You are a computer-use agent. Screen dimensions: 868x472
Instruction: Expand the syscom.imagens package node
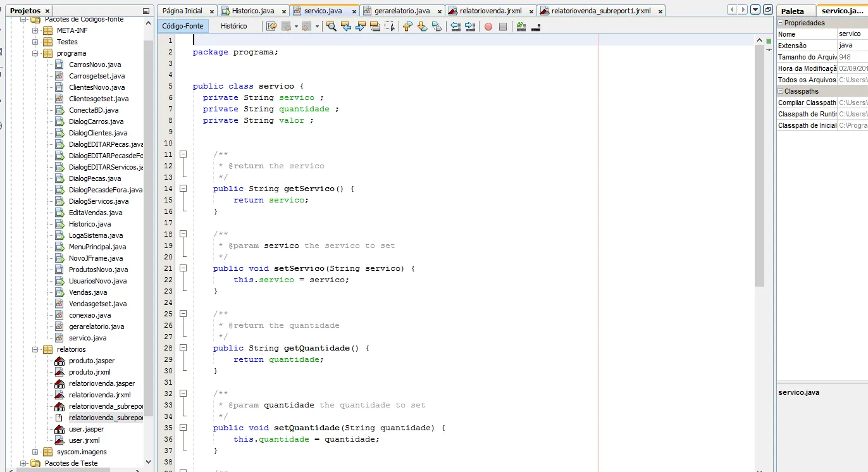coord(35,452)
